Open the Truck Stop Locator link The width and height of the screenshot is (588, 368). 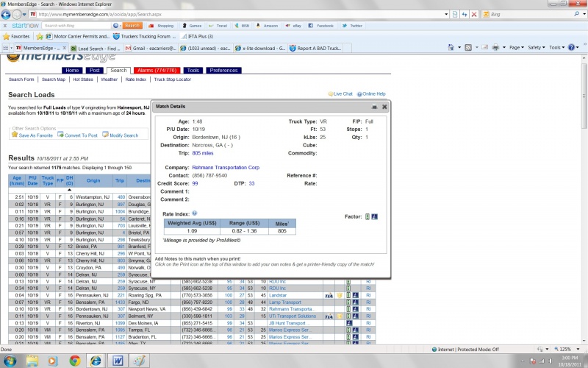173,79
